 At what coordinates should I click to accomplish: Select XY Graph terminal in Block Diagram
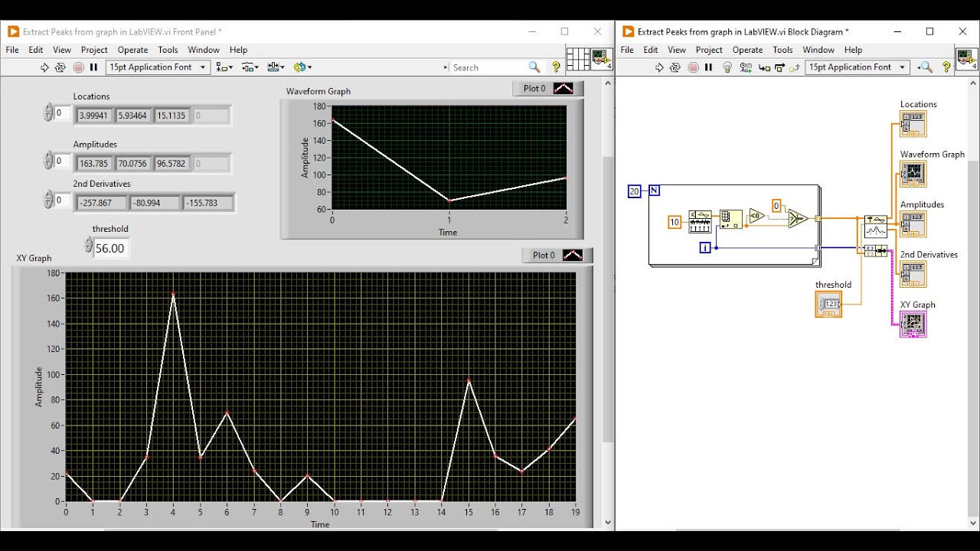tap(913, 324)
